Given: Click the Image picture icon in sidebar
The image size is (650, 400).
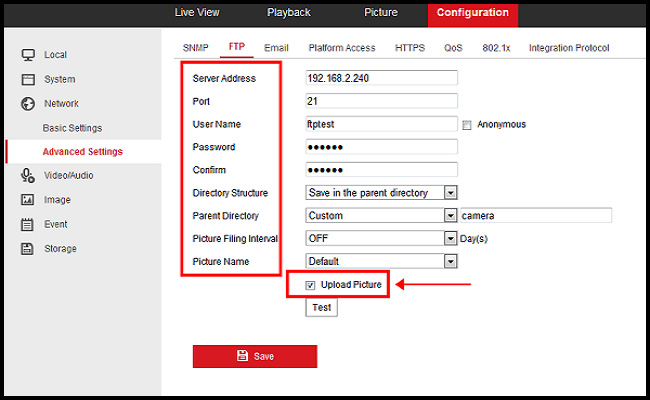Looking at the screenshot, I should pos(28,200).
